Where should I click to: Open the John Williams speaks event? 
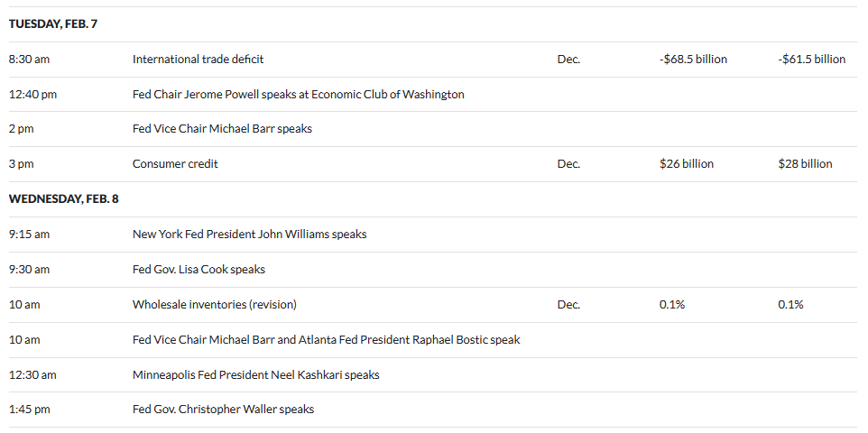(x=249, y=235)
